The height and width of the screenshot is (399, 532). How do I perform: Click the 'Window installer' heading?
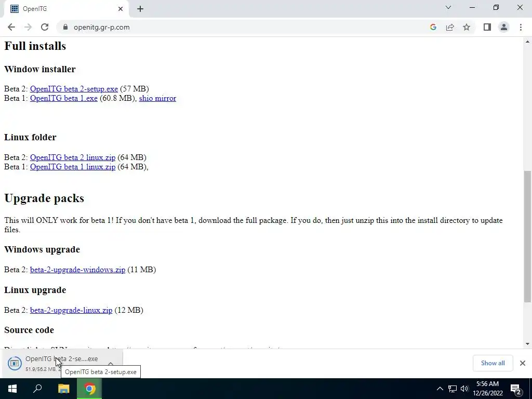pos(40,69)
